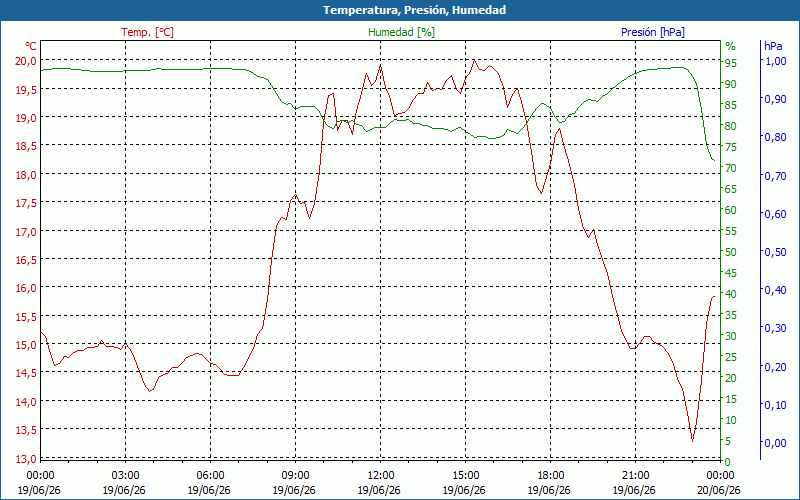Click the blue '0,30' pressure axis value

point(775,328)
